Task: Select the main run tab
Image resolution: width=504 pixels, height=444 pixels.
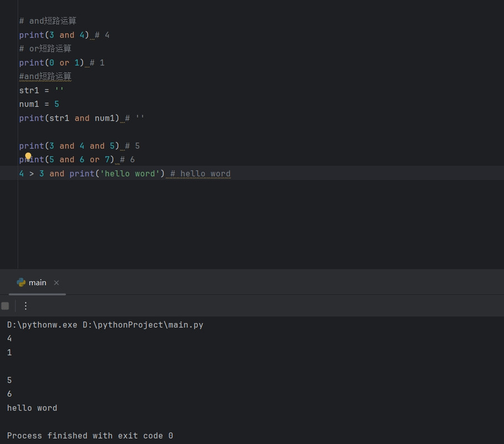Action: tap(37, 282)
